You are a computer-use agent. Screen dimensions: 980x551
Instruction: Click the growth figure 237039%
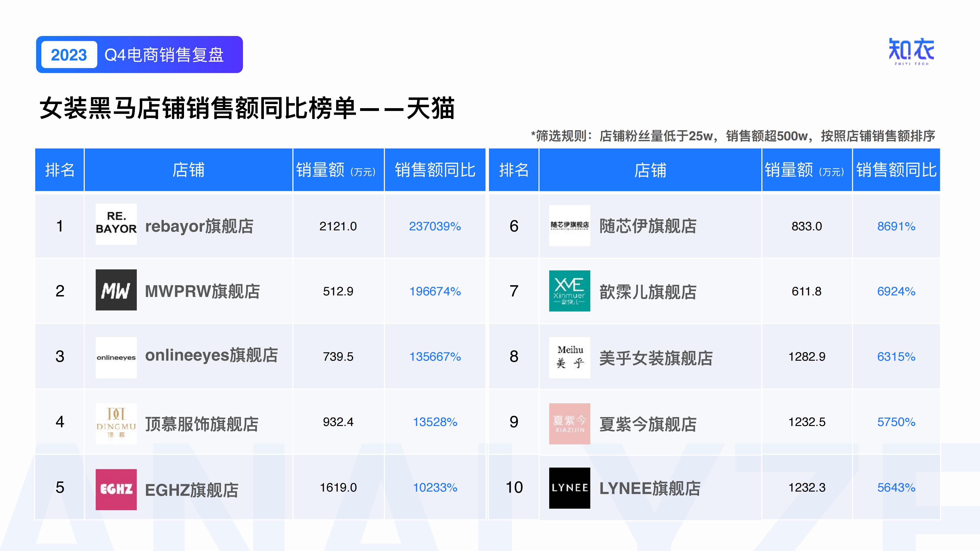435,226
